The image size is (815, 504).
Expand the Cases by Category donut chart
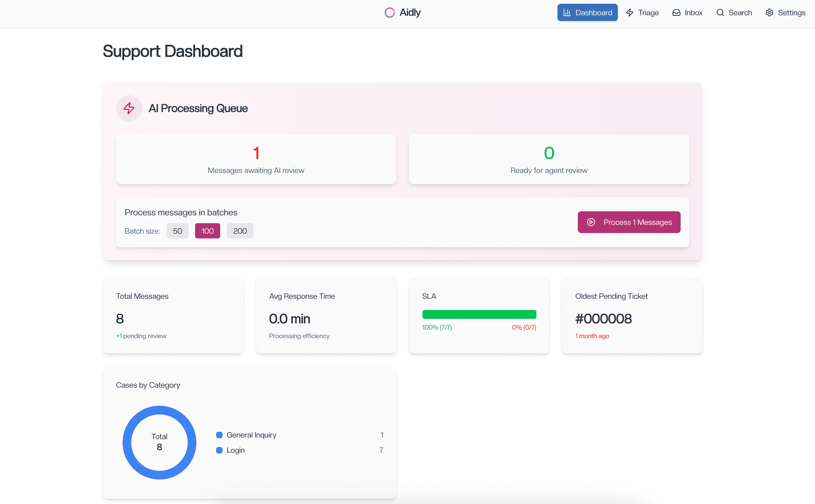coord(159,443)
